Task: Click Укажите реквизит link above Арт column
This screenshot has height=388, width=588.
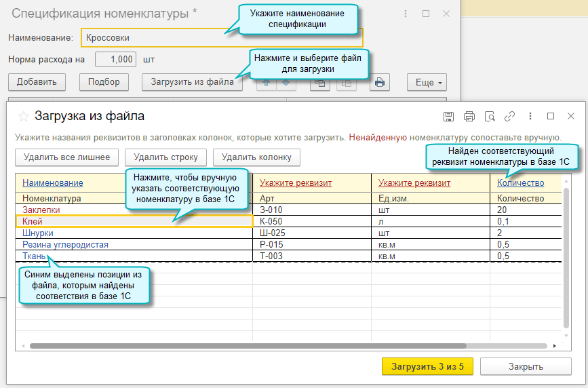Action: (296, 182)
